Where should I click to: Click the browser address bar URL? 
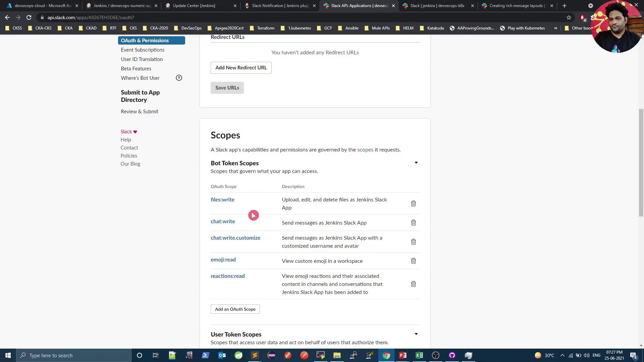tap(91, 17)
